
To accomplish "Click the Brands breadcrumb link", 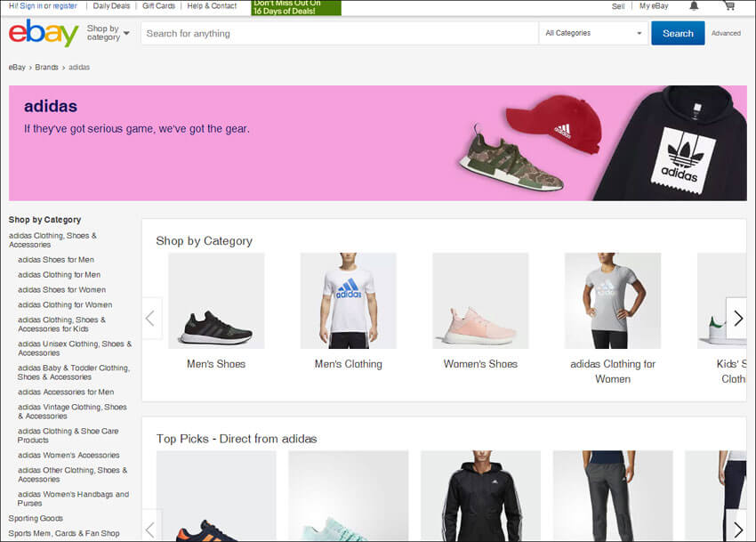I will pyautogui.click(x=46, y=67).
